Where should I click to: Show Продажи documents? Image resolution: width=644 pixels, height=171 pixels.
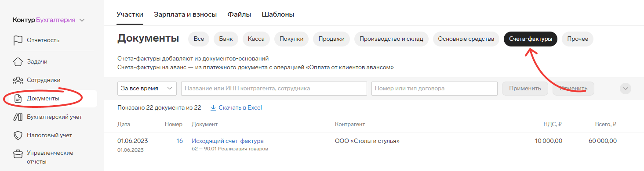point(331,39)
